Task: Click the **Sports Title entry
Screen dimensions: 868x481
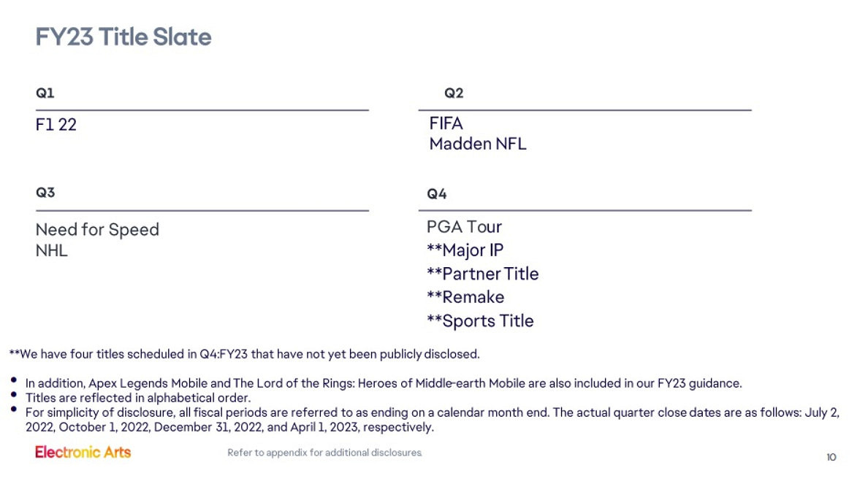Action: point(480,321)
